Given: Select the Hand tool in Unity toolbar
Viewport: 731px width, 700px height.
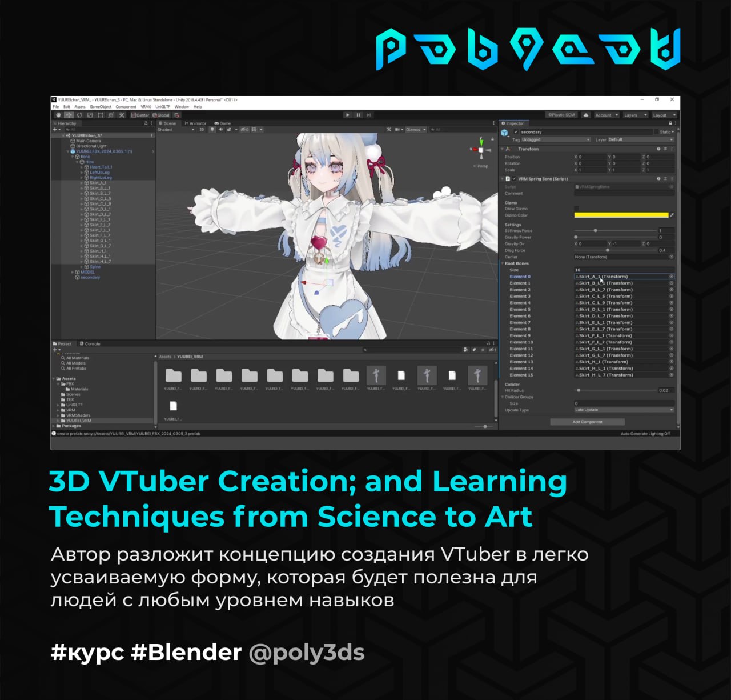Looking at the screenshot, I should 58,115.
